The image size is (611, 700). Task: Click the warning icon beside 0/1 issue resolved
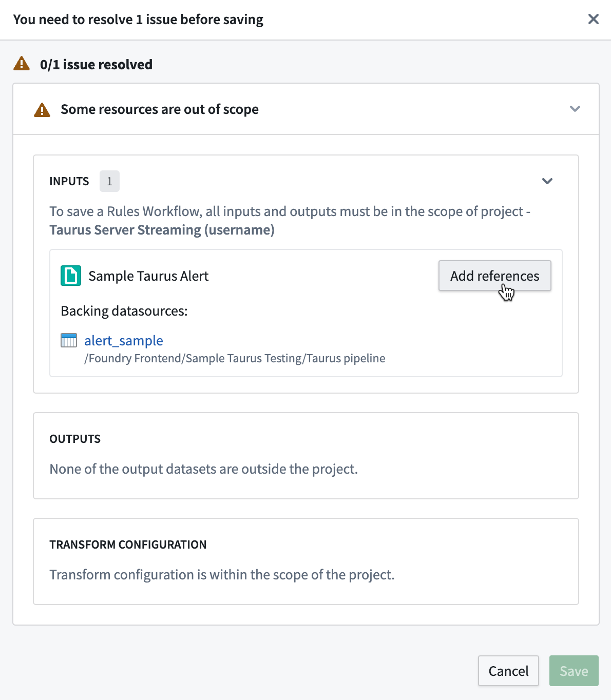pyautogui.click(x=22, y=64)
